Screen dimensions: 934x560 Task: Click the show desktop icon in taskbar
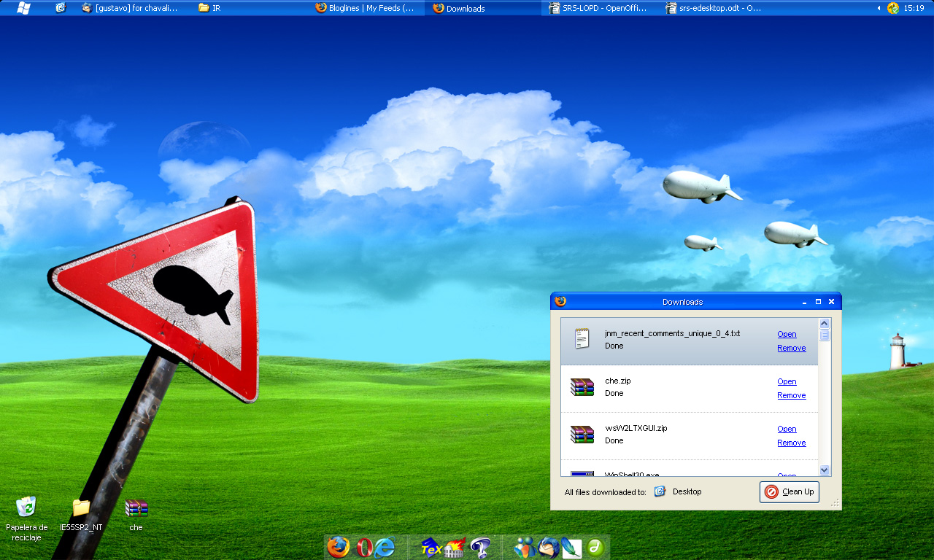click(x=61, y=8)
